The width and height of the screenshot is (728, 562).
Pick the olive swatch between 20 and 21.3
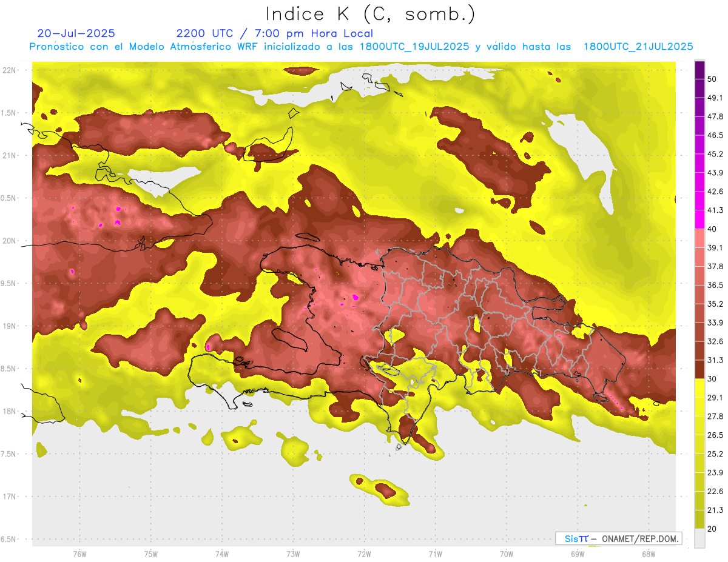(x=699, y=520)
